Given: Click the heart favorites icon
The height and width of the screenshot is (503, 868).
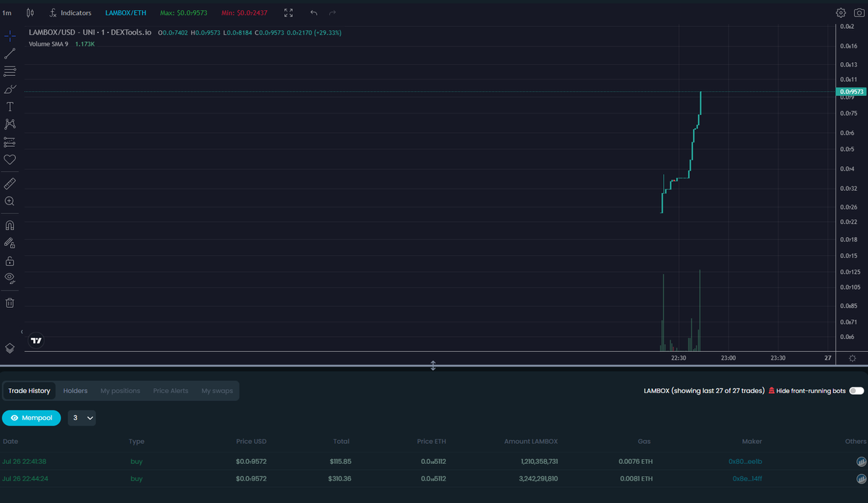Looking at the screenshot, I should coord(10,160).
